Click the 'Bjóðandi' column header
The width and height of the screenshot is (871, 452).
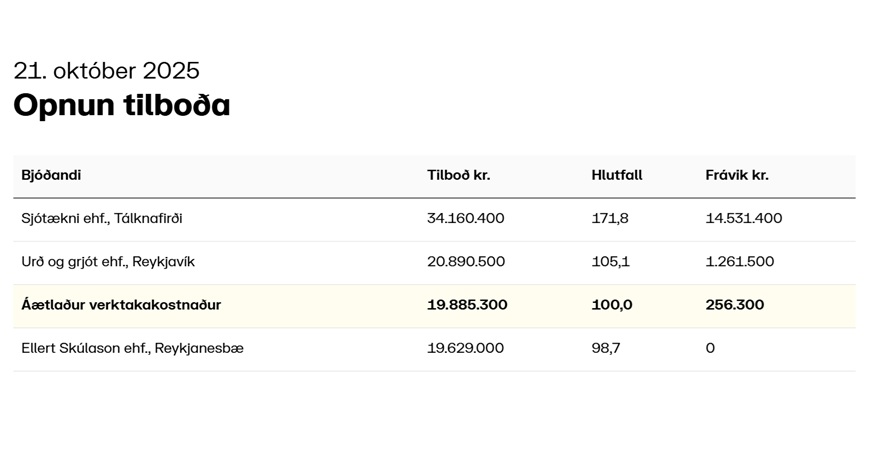tap(51, 175)
